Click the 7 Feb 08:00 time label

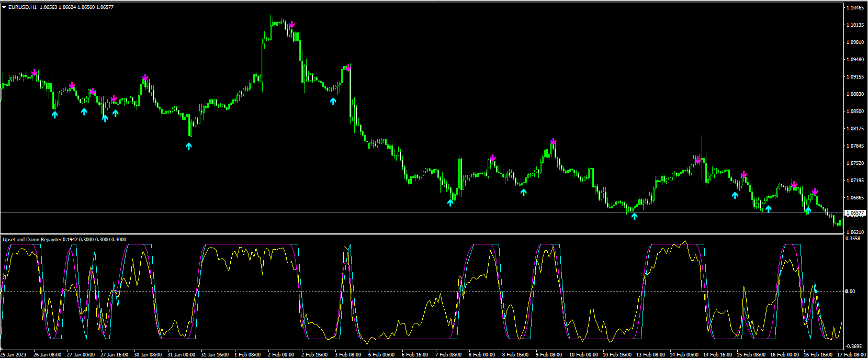449,355
